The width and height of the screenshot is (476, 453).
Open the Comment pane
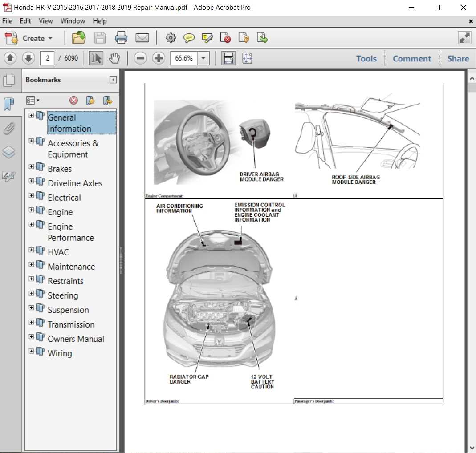point(411,59)
